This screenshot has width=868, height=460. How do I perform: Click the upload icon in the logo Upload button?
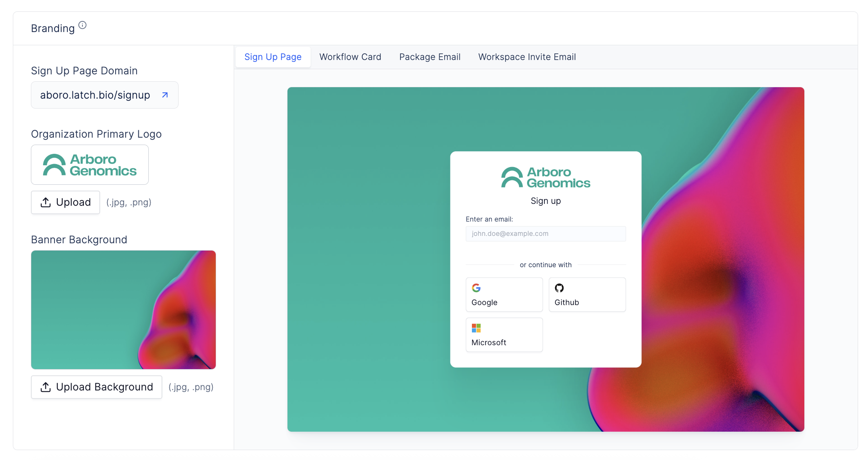(46, 202)
